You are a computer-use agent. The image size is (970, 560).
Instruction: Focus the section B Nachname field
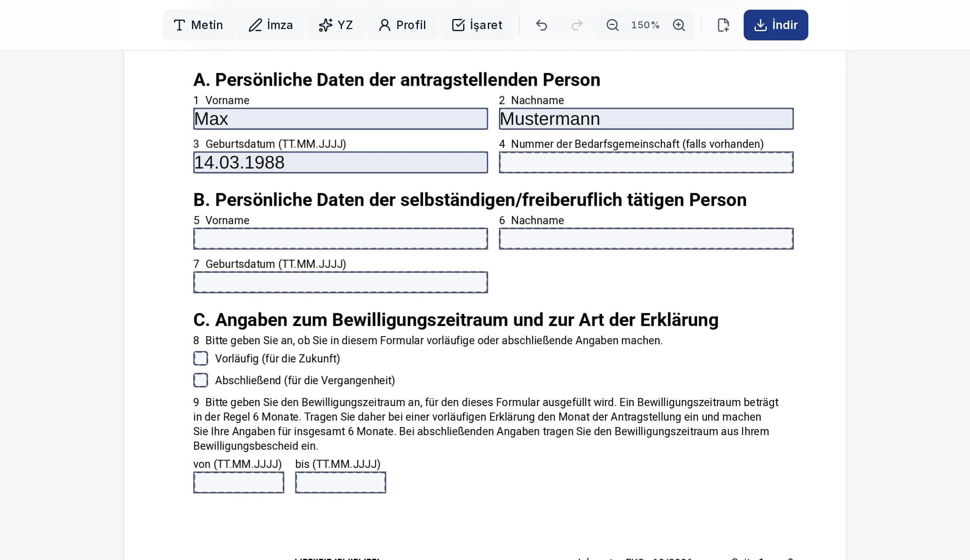tap(646, 239)
